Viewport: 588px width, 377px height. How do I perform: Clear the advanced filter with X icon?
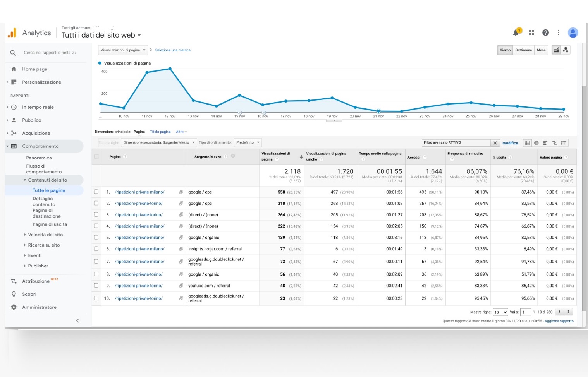pos(495,143)
